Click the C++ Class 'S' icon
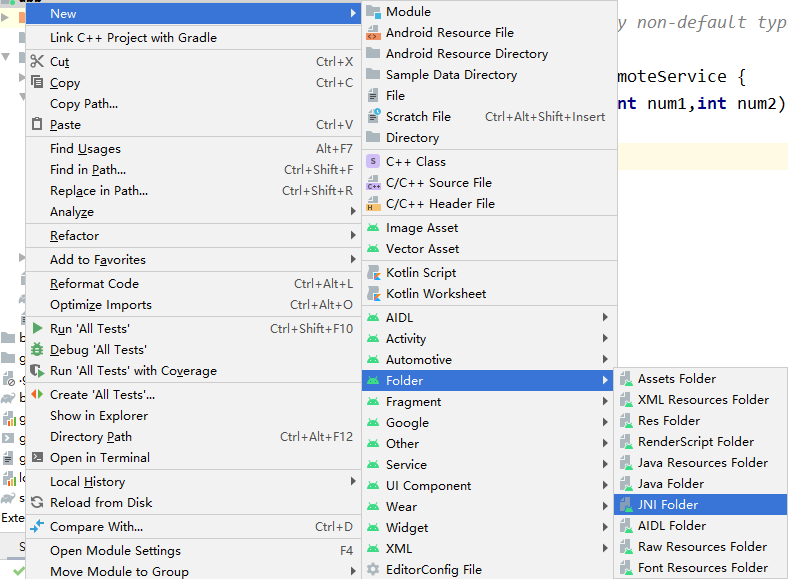788x579 pixels. 373,161
